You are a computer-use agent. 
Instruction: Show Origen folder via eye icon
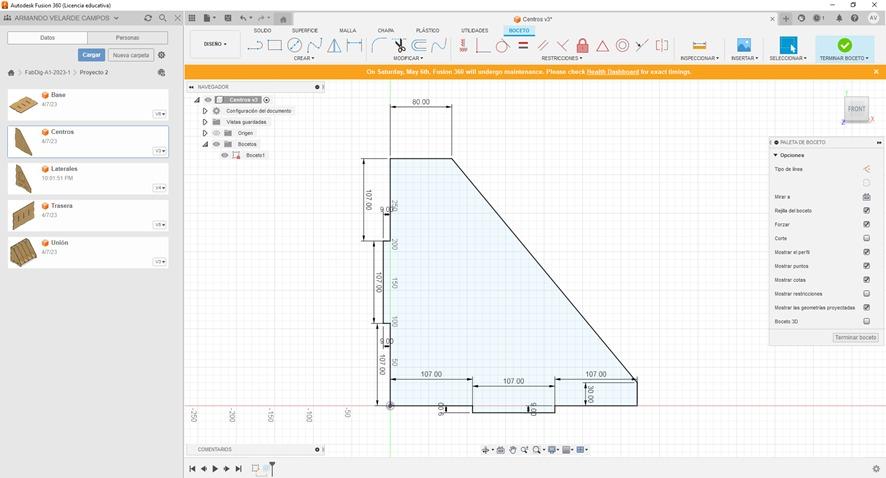216,133
